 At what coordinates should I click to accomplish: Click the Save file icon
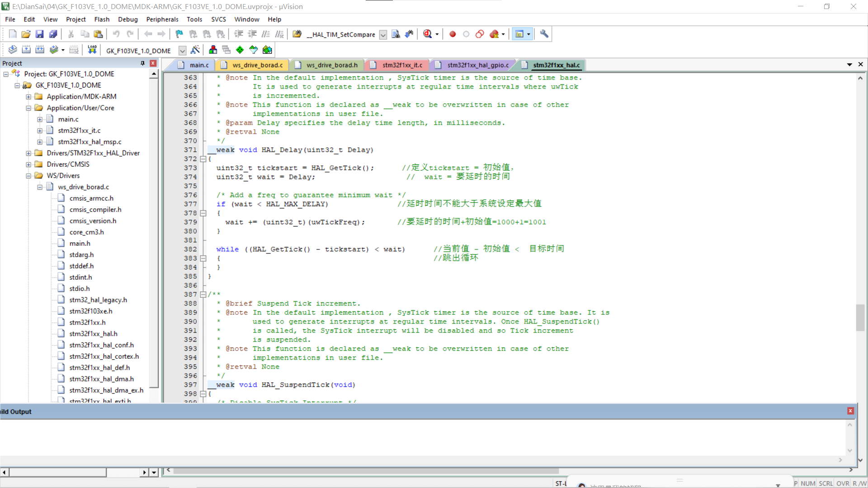tap(40, 34)
